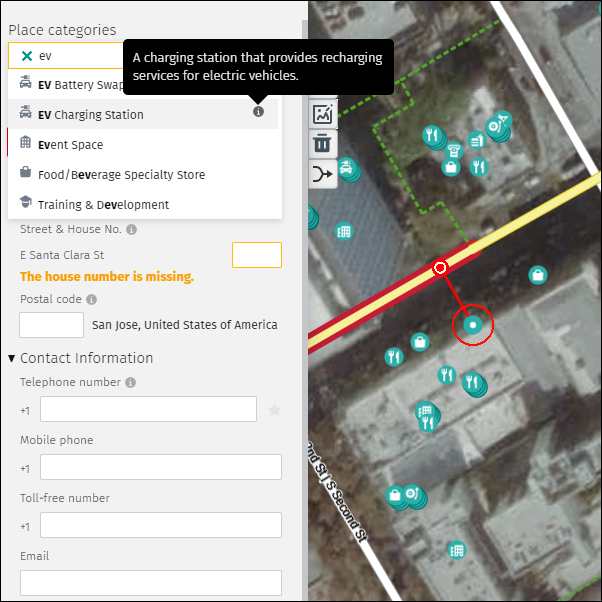The height and width of the screenshot is (602, 602).
Task: Select the telephone marker on the map
Action: click(x=454, y=150)
